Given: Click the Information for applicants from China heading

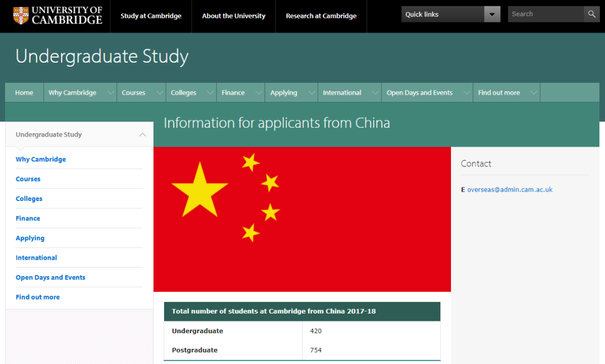Looking at the screenshot, I should click(x=277, y=123).
